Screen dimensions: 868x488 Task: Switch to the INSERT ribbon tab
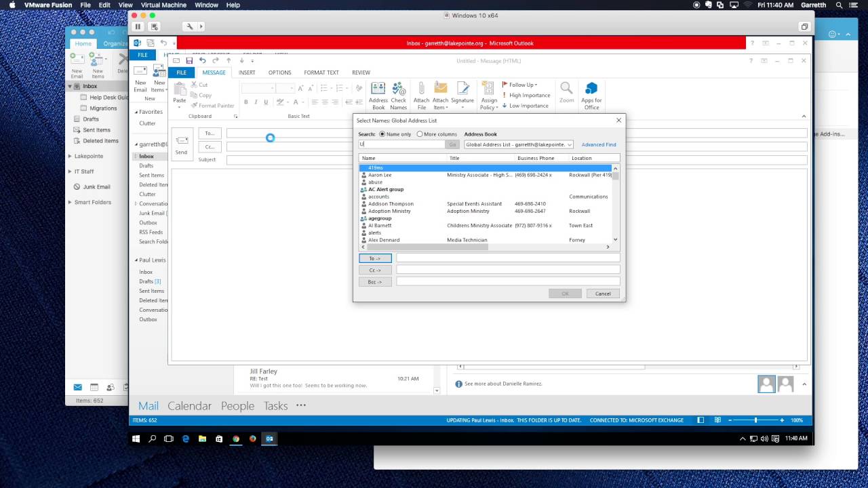point(247,73)
